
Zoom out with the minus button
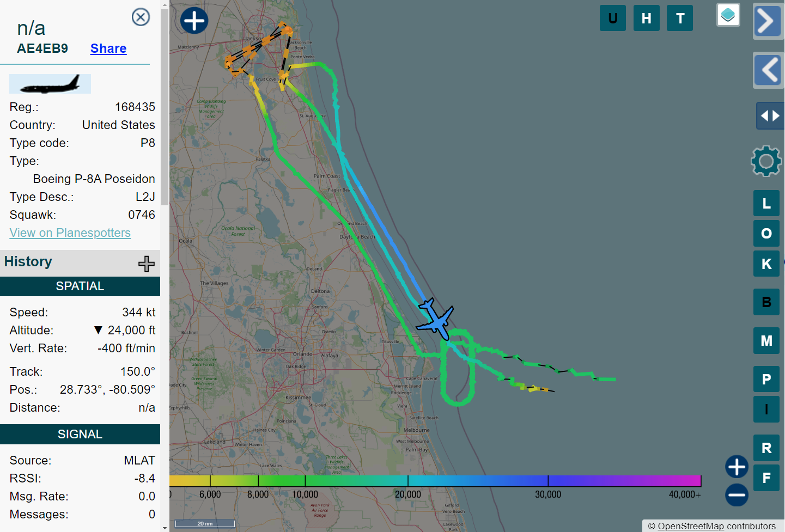[x=737, y=495]
